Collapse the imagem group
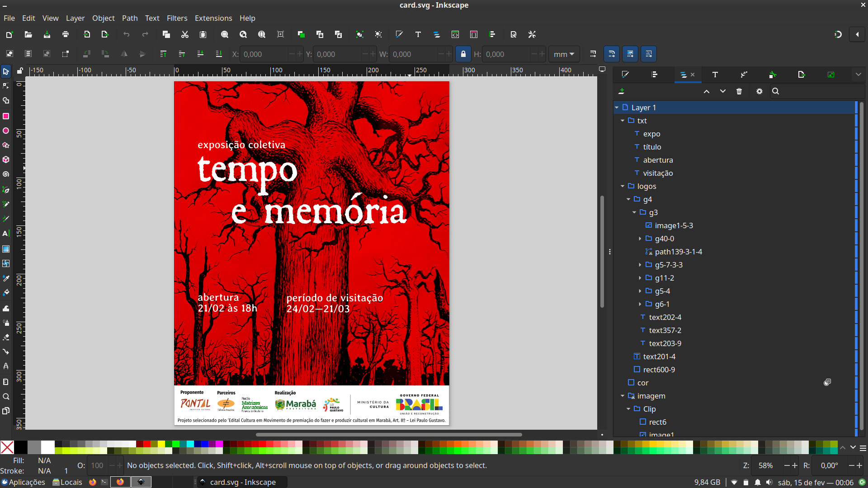 tap(623, 396)
